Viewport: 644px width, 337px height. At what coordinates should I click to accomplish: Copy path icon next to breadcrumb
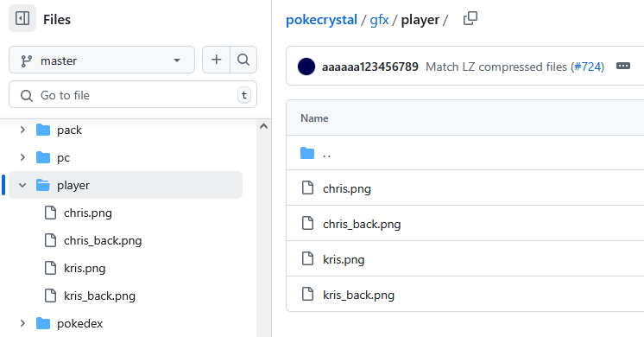pos(470,18)
